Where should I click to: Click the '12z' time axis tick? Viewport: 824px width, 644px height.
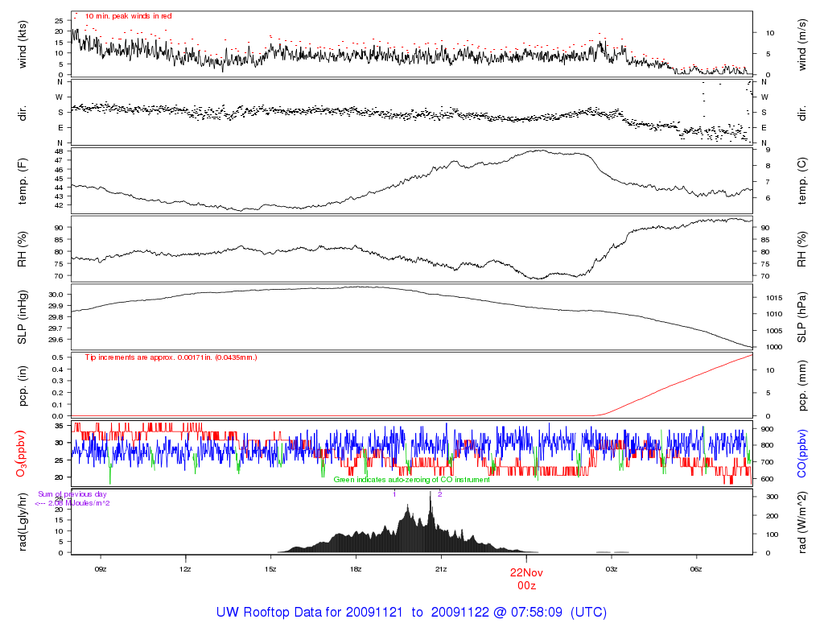[185, 569]
